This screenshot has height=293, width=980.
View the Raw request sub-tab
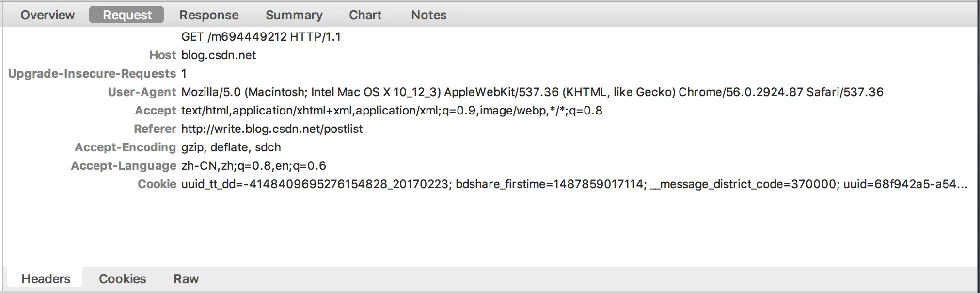pyautogui.click(x=186, y=279)
